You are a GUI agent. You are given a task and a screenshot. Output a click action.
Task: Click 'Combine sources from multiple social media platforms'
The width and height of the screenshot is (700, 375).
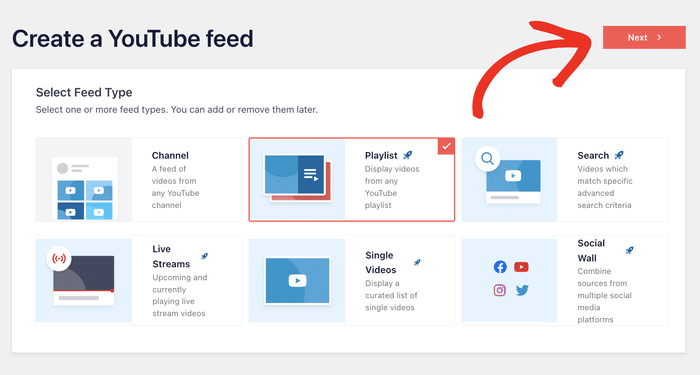click(x=604, y=295)
